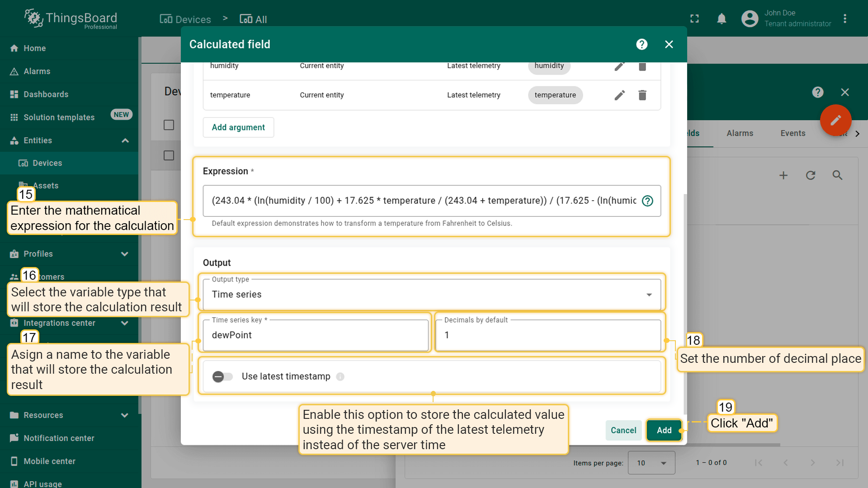Toggle fullscreen mode icon
This screenshot has height=488, width=868.
point(694,19)
